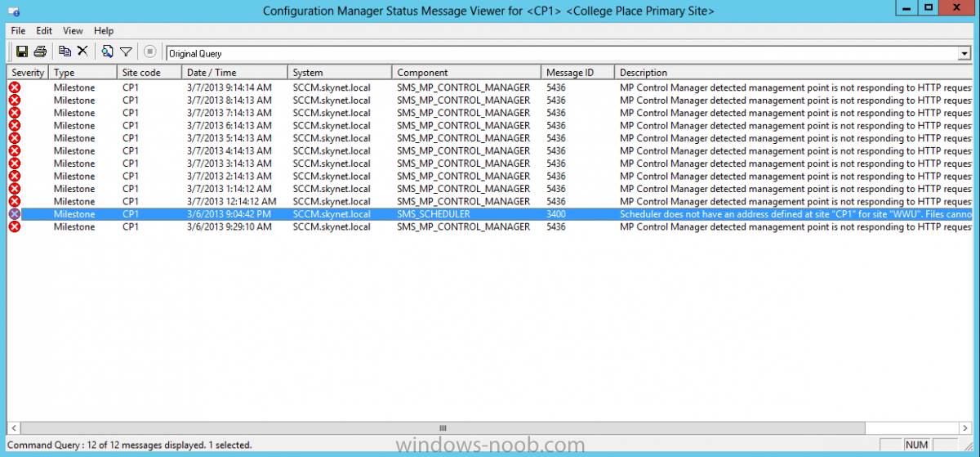The width and height of the screenshot is (980, 457).
Task: Click error icon of selected SMS_SCHEDULER row
Action: pyautogui.click(x=15, y=214)
